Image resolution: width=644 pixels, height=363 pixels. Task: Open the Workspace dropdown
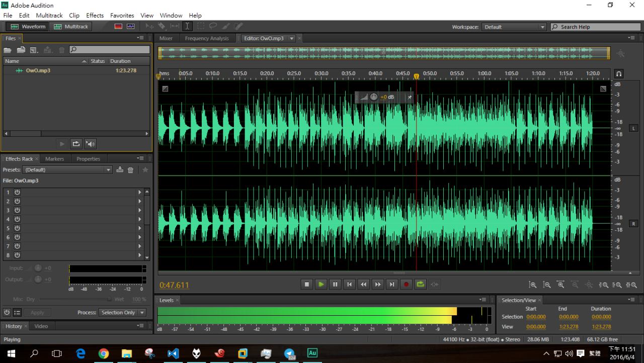(542, 27)
